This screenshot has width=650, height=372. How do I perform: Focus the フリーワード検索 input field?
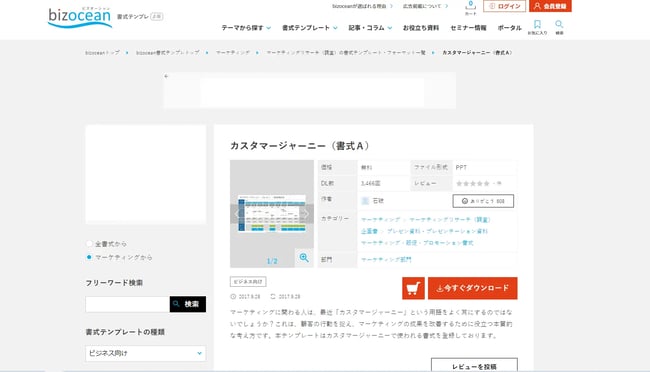pos(128,304)
